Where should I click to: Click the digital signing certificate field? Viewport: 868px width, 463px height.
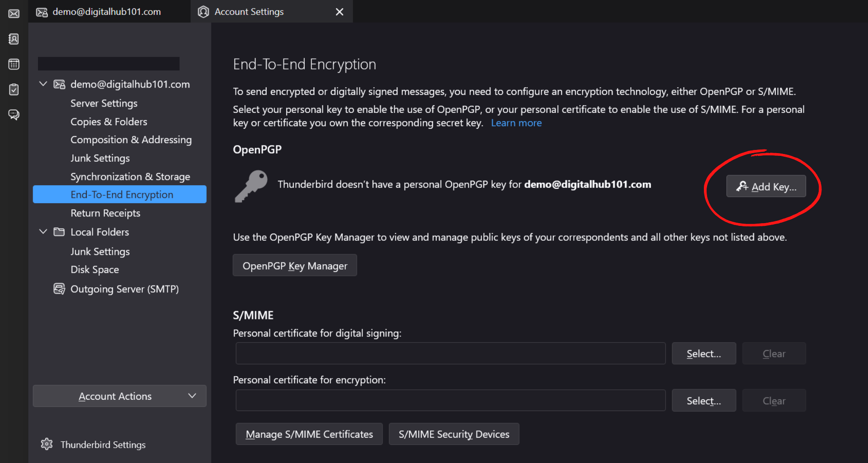point(450,353)
